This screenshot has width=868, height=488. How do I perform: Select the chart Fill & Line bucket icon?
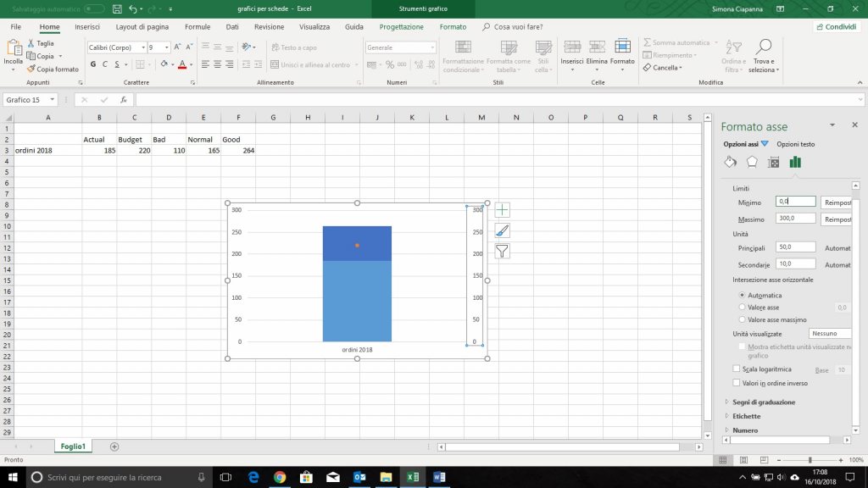(x=731, y=162)
